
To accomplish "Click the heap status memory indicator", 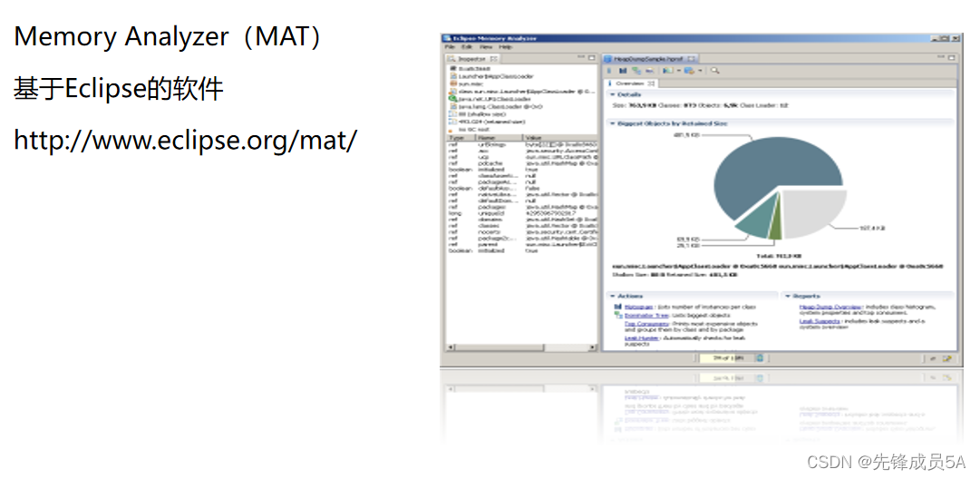I will point(726,358).
